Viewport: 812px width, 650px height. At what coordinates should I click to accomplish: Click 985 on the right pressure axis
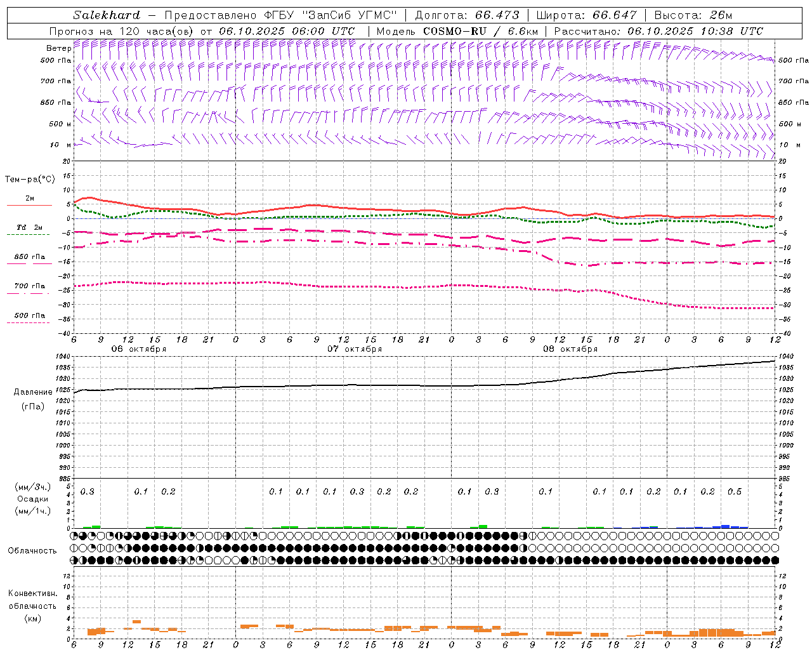785,479
